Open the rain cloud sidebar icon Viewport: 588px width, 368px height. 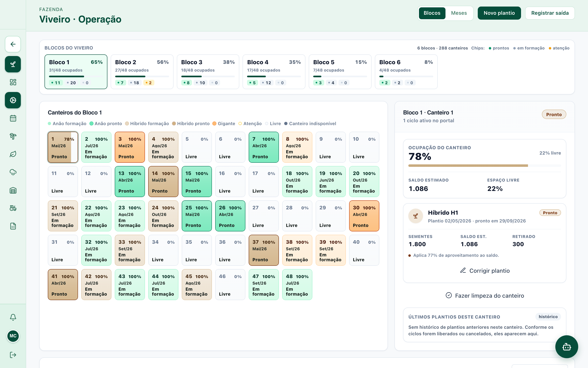[x=13, y=172]
